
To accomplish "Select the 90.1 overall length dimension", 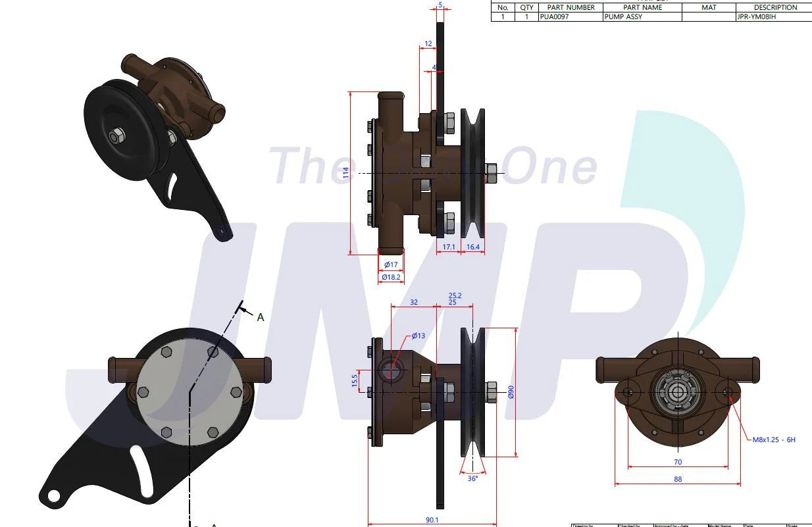I will tap(432, 520).
